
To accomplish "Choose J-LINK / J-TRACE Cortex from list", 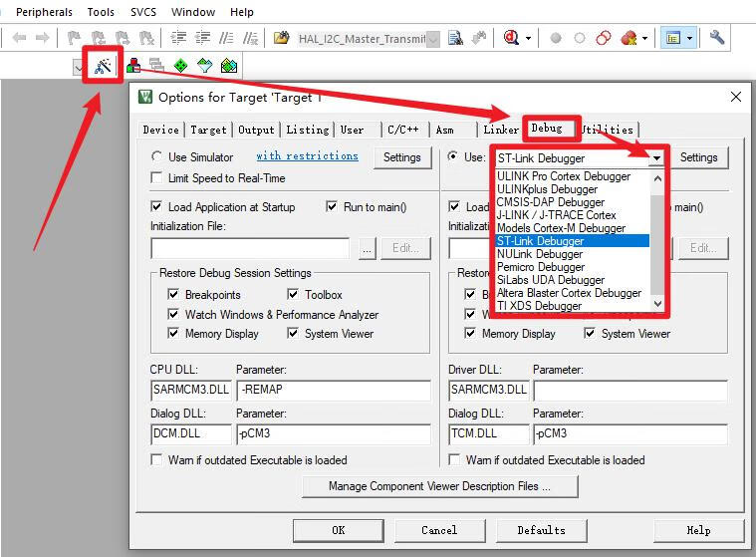I will [556, 215].
